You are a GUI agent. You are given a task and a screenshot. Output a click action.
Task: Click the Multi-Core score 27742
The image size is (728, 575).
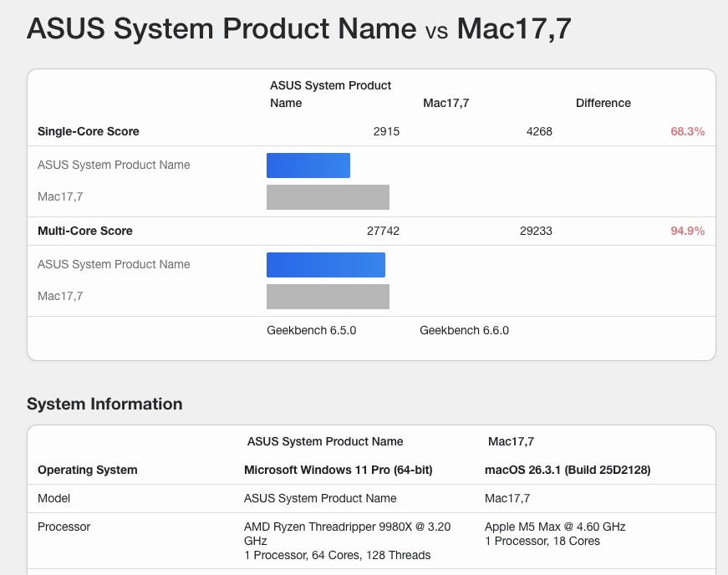click(x=383, y=231)
